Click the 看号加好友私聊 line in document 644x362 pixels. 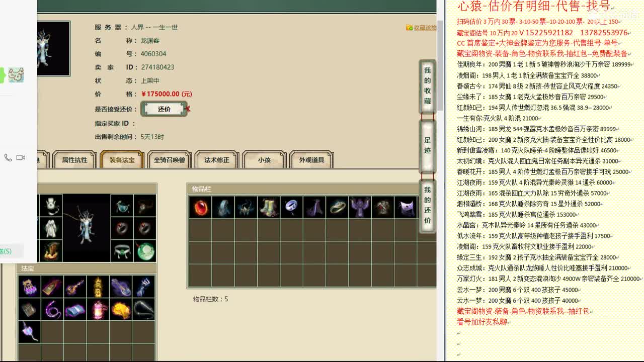[x=482, y=322]
